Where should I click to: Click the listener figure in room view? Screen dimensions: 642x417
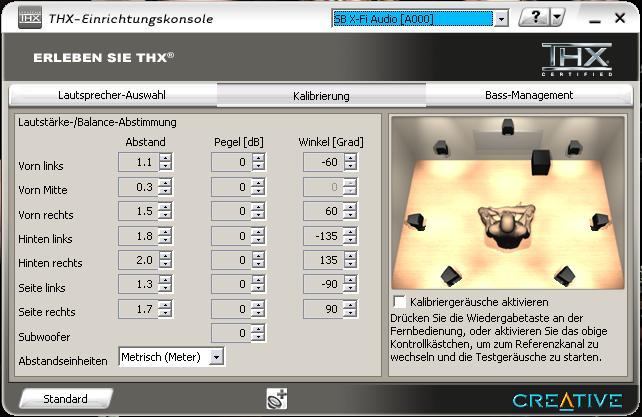[507, 224]
